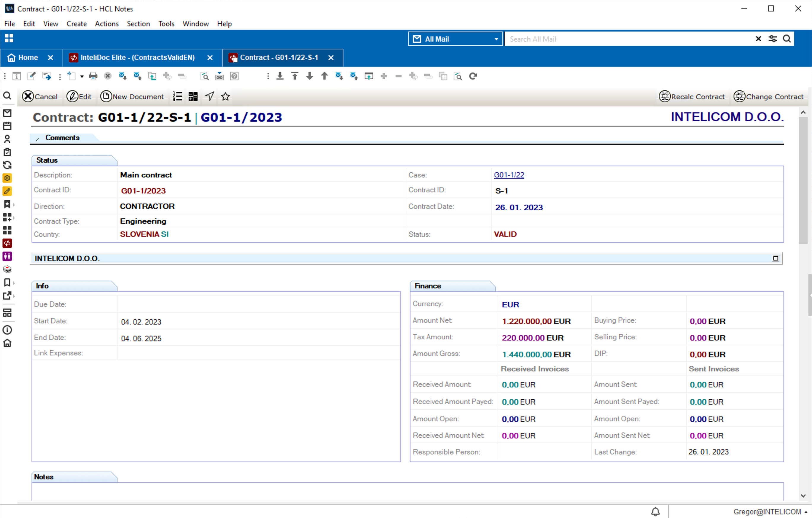Click the navigate-to-first up arrow with bar
The image size is (812, 518).
pos(295,76)
